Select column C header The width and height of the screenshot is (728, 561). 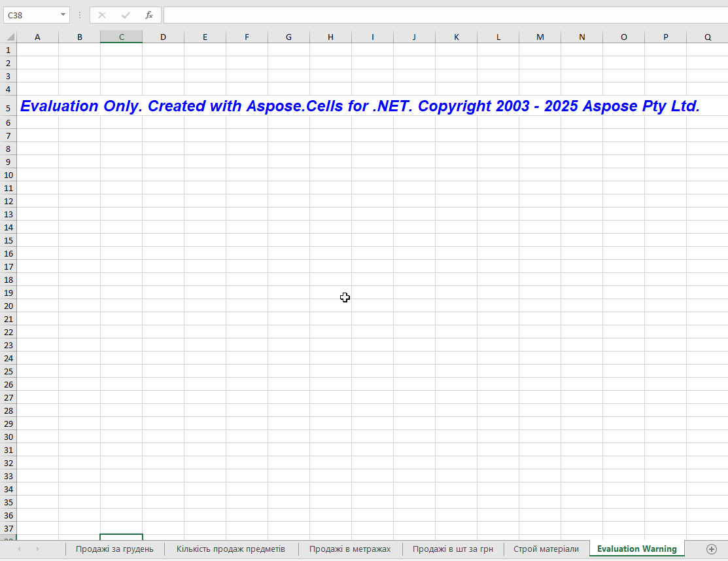coord(121,37)
